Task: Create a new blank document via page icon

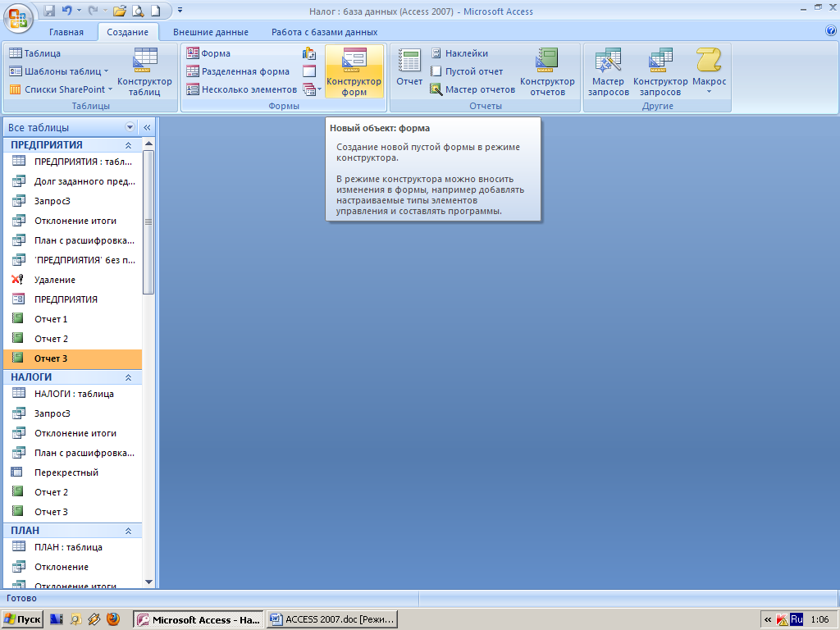Action: pyautogui.click(x=155, y=10)
